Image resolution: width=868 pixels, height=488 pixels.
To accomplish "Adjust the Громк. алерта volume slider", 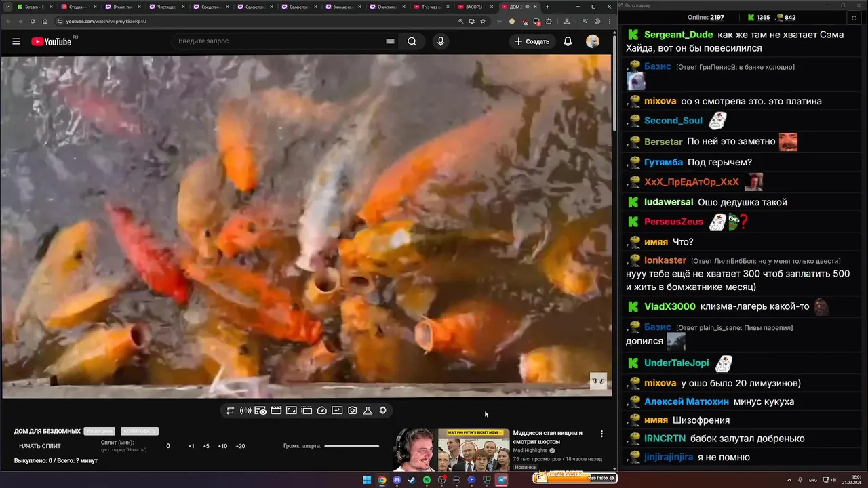I will point(351,446).
